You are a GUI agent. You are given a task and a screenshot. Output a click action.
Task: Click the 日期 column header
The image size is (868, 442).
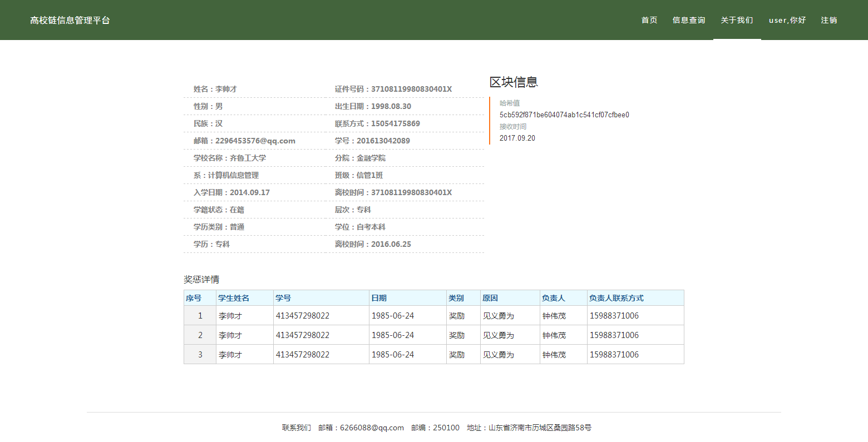point(379,298)
